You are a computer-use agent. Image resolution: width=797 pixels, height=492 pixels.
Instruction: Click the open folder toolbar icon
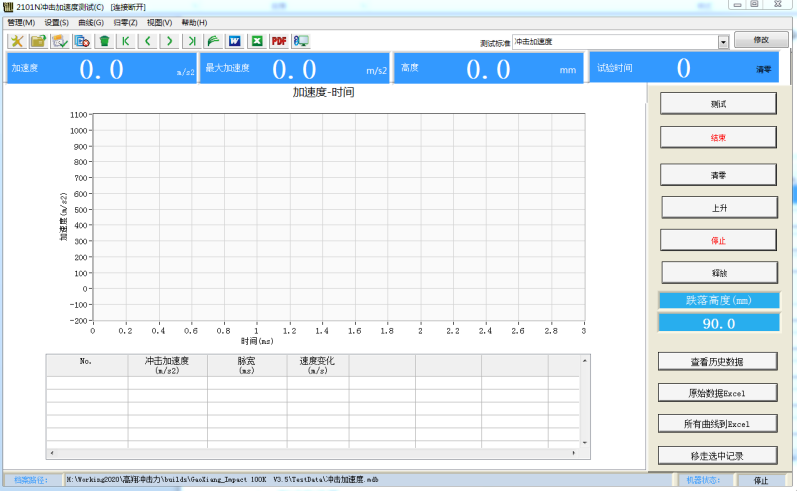(38, 41)
